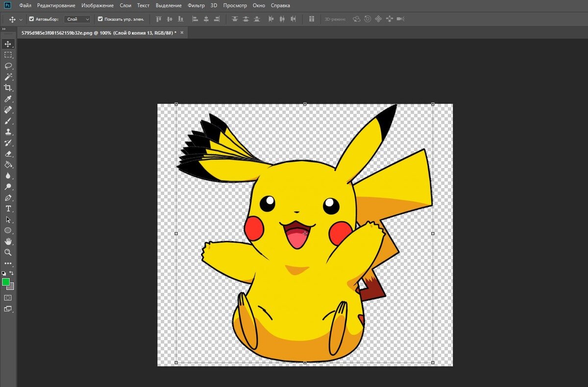588x387 pixels.
Task: Click 3D rotate mode icon
Action: [356, 19]
